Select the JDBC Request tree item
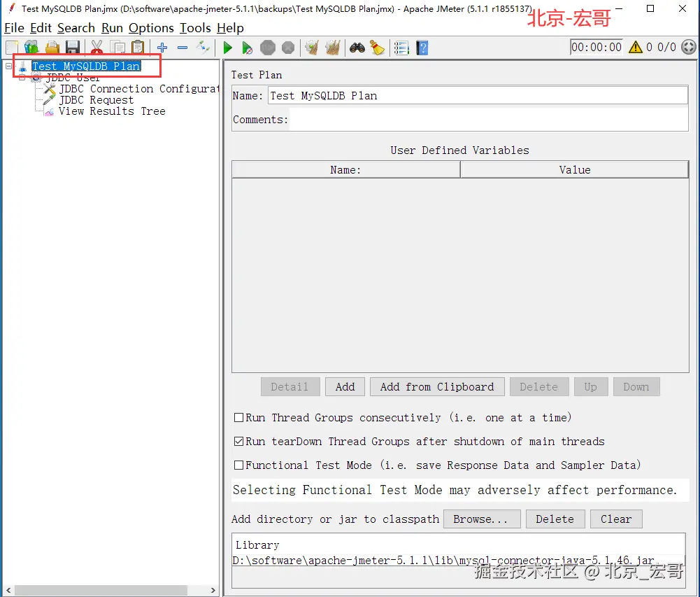Viewport: 700px width, 597px height. coord(97,100)
